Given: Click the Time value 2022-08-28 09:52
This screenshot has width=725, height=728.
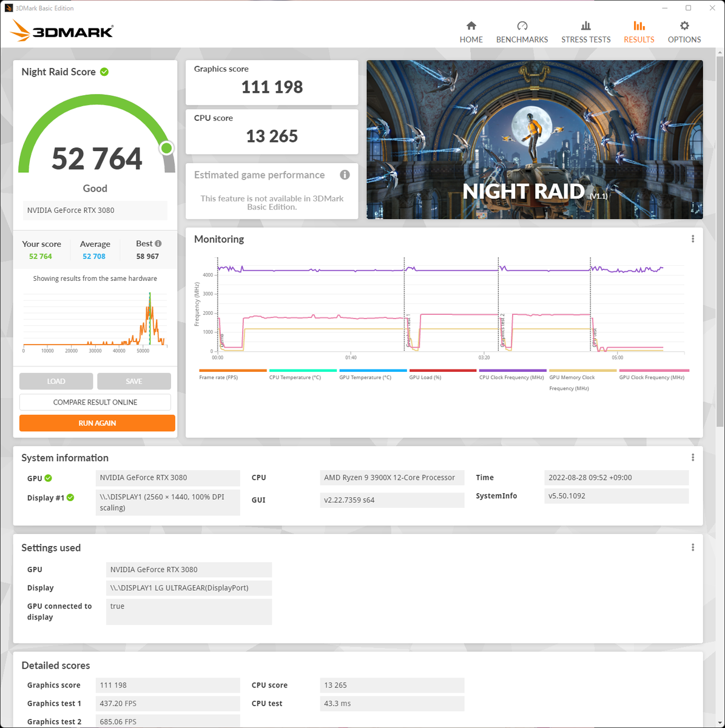Looking at the screenshot, I should click(x=616, y=477).
